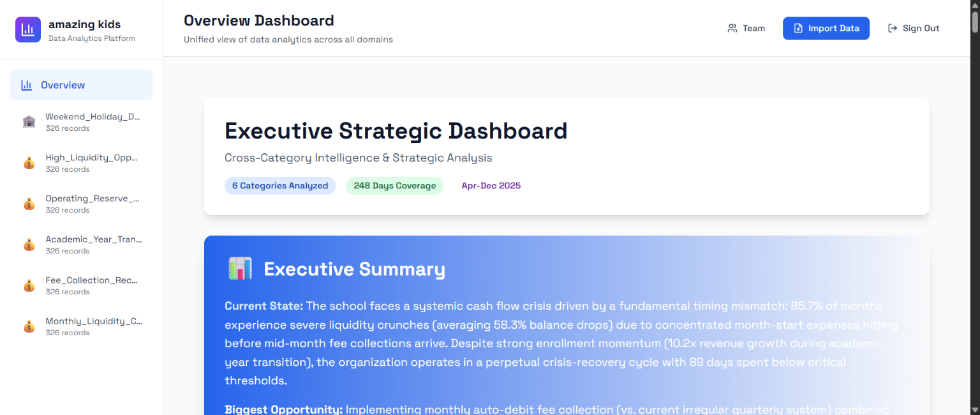
Task: Click the chart icon beside Overview nav item
Action: pos(26,84)
